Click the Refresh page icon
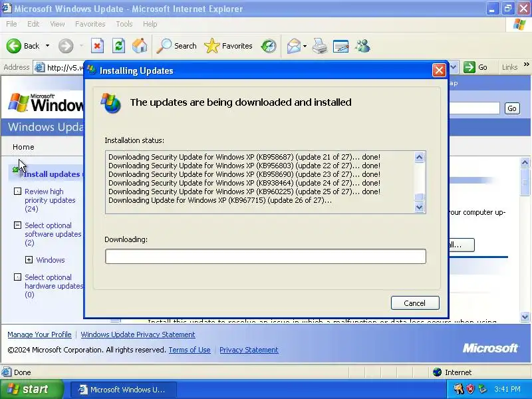This screenshot has width=532, height=399. click(x=118, y=46)
